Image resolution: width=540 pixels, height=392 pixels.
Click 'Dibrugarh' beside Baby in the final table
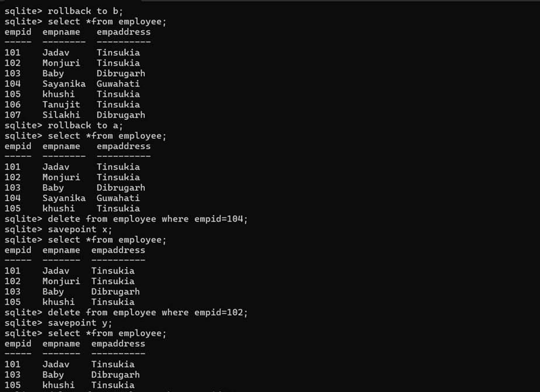[x=116, y=374]
